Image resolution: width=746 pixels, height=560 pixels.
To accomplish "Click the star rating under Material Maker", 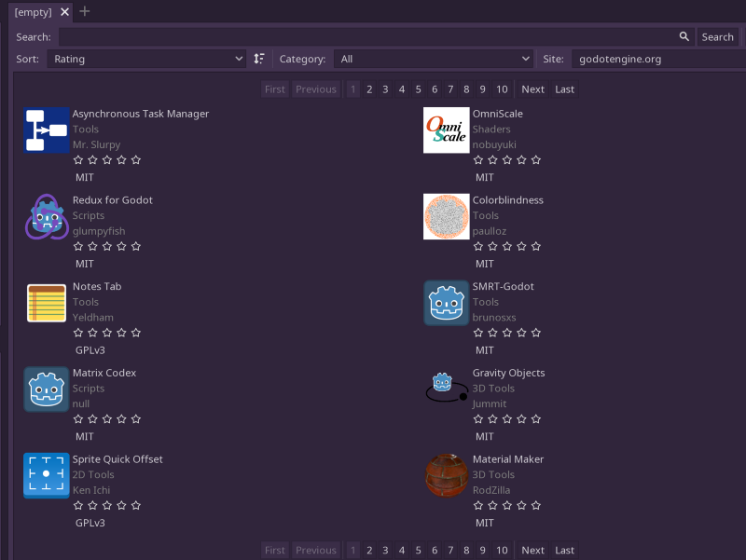I will pyautogui.click(x=507, y=505).
